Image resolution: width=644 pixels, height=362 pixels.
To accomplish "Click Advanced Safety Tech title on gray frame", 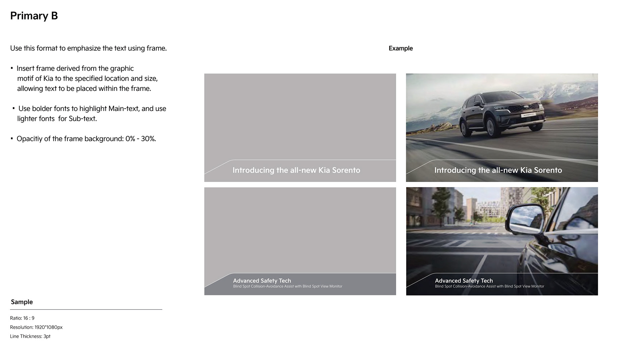I will 262,281.
